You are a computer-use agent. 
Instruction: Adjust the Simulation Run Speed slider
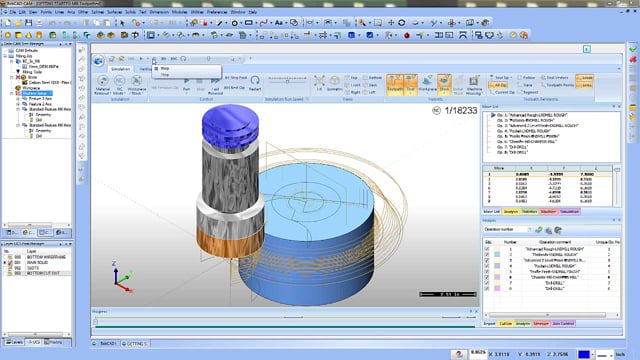click(287, 80)
